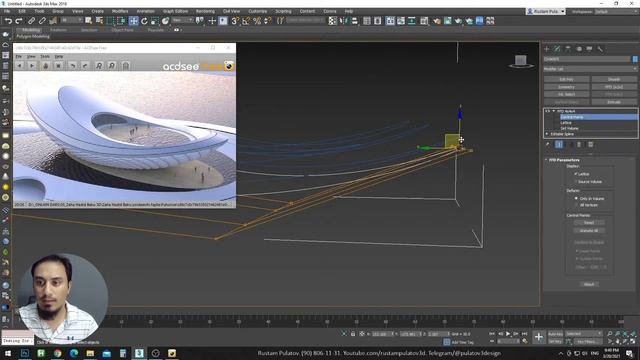The image size is (640, 360).
Task: Enable the Source Volume checkbox
Action: pos(576,182)
